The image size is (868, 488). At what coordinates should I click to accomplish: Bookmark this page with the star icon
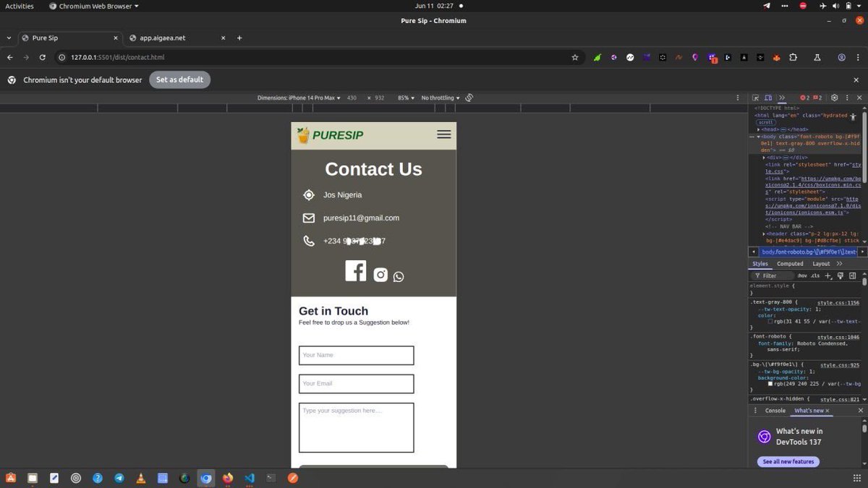click(575, 57)
